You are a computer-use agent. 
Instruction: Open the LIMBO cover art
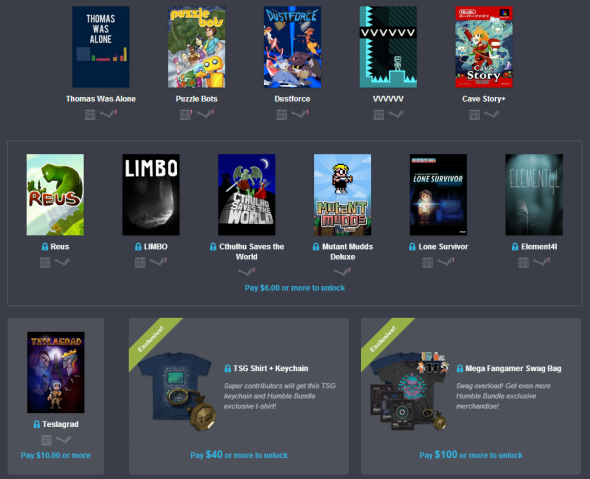click(x=151, y=195)
